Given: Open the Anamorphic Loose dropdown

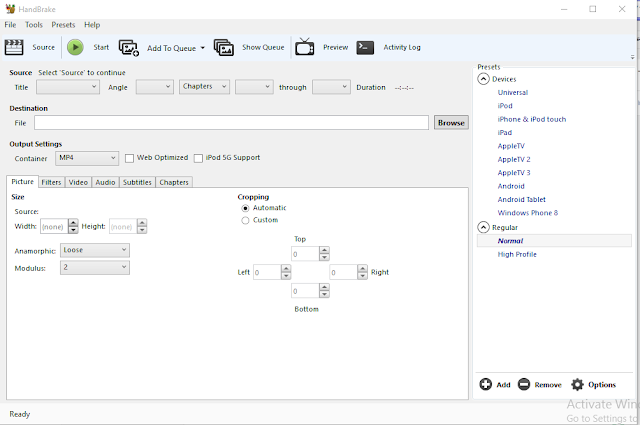Looking at the screenshot, I should pyautogui.click(x=95, y=250).
